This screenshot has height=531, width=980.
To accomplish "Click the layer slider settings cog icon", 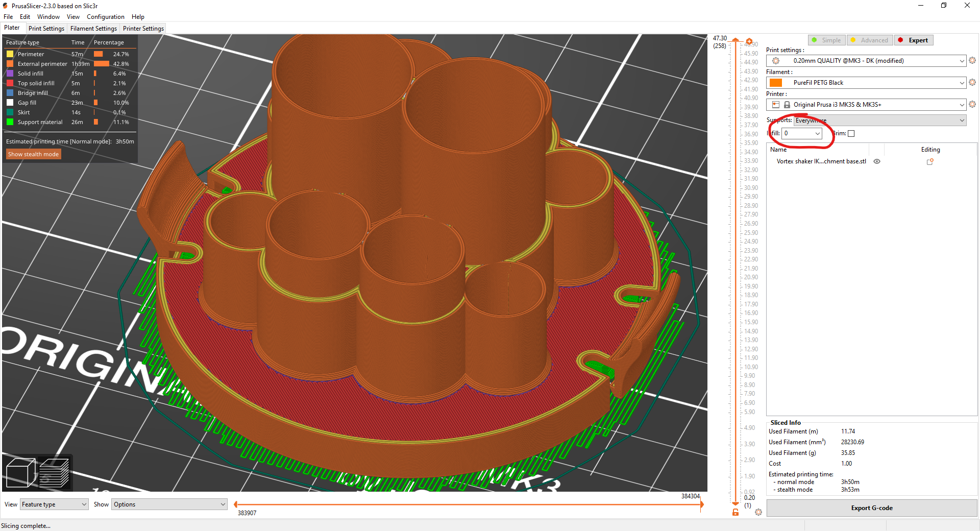I will 758,512.
